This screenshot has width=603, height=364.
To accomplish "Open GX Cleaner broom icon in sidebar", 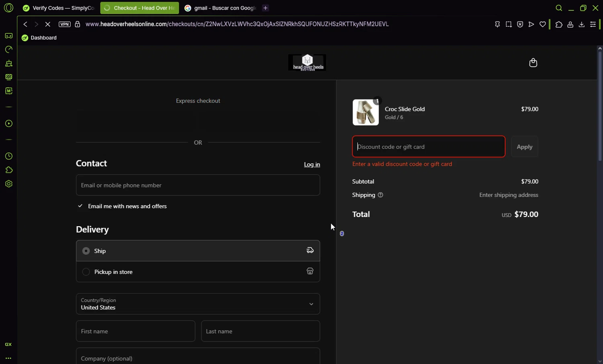I will pyautogui.click(x=9, y=63).
